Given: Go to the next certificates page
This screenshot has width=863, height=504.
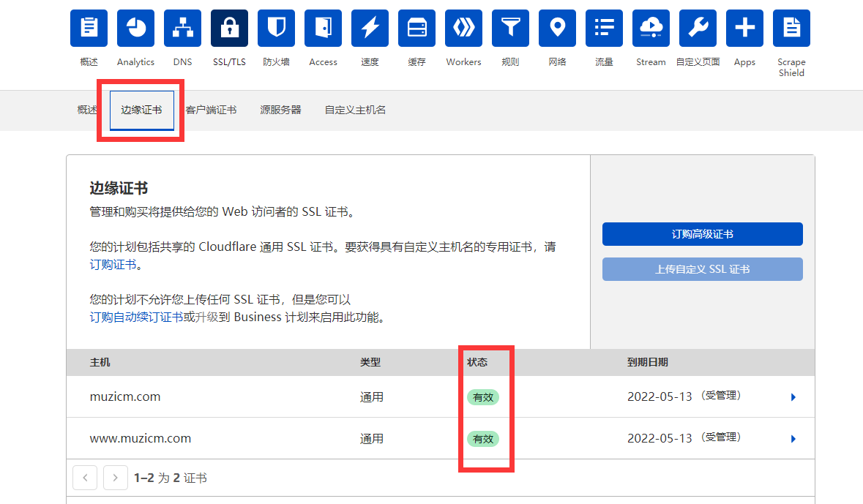Looking at the screenshot, I should tap(115, 478).
